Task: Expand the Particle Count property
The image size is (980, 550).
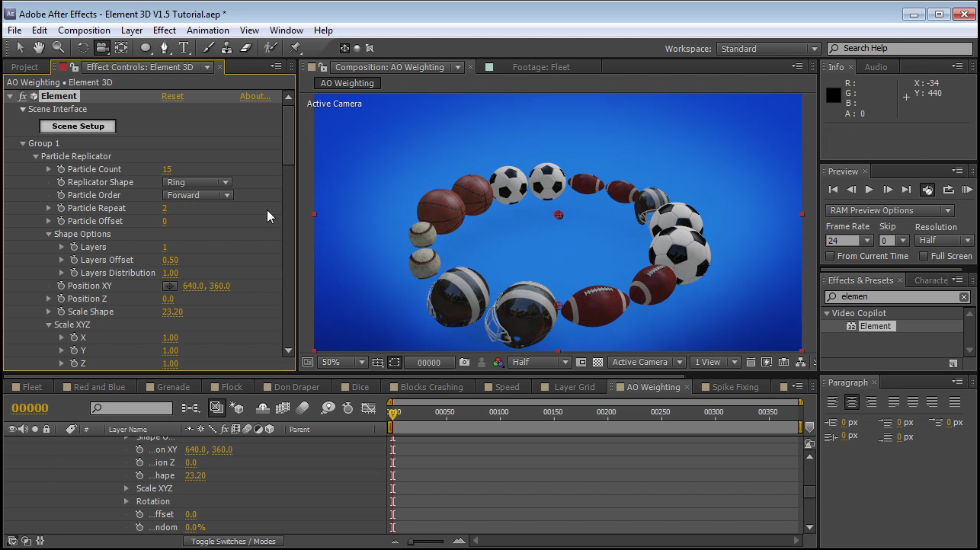Action: 49,169
